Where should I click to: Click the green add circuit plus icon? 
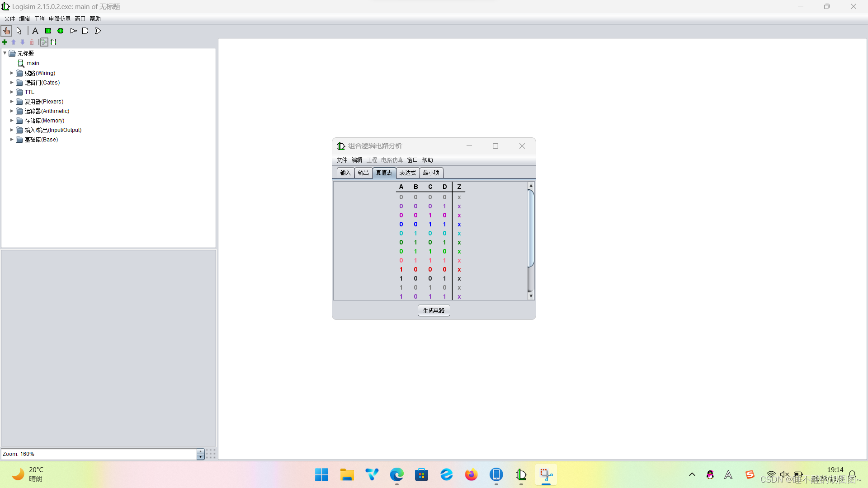5,42
